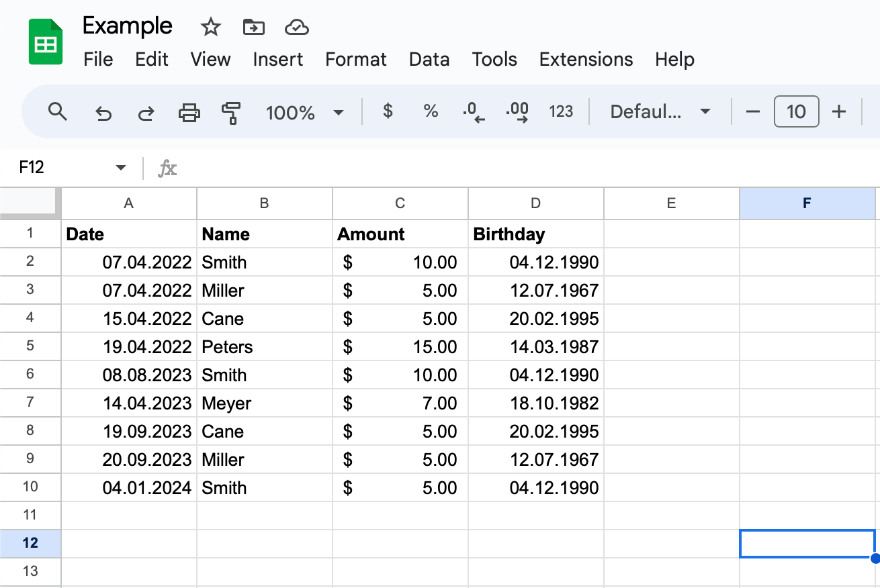
Task: Click the Google Sheets home logo
Action: (45, 43)
